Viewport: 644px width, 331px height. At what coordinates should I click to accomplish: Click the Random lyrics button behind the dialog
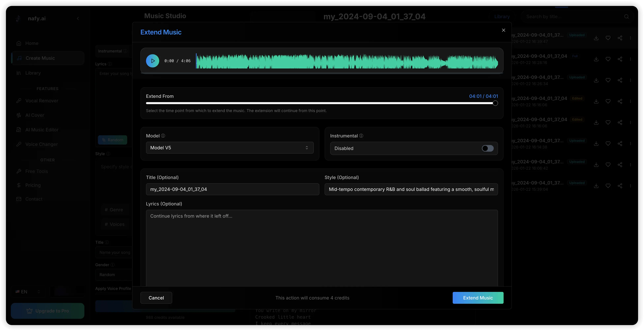(x=113, y=140)
